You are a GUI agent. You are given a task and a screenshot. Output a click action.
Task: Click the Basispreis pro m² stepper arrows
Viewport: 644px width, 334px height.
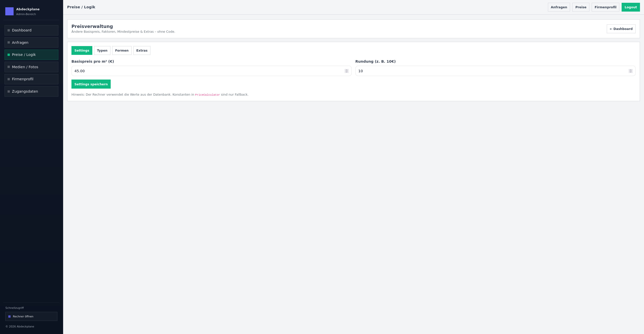click(346, 71)
